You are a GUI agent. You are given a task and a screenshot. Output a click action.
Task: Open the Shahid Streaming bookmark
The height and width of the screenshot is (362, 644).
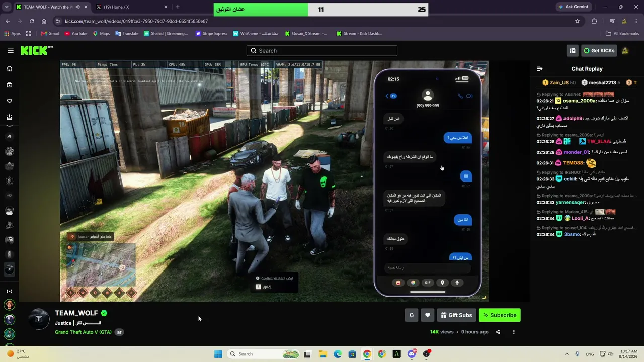[166, 34]
